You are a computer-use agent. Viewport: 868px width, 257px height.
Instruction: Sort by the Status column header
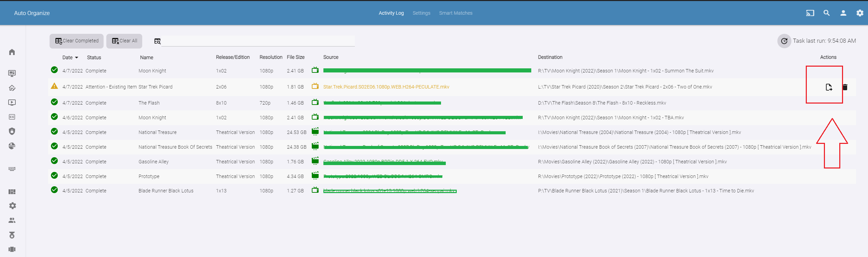coord(94,57)
